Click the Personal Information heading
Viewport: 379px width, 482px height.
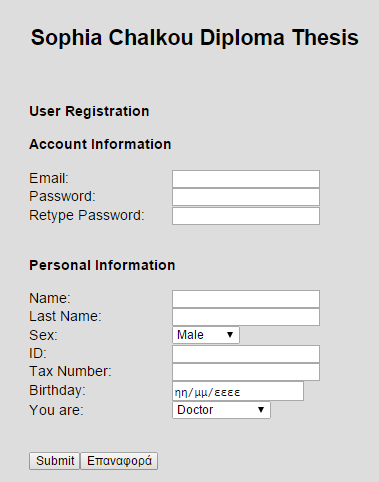click(102, 265)
